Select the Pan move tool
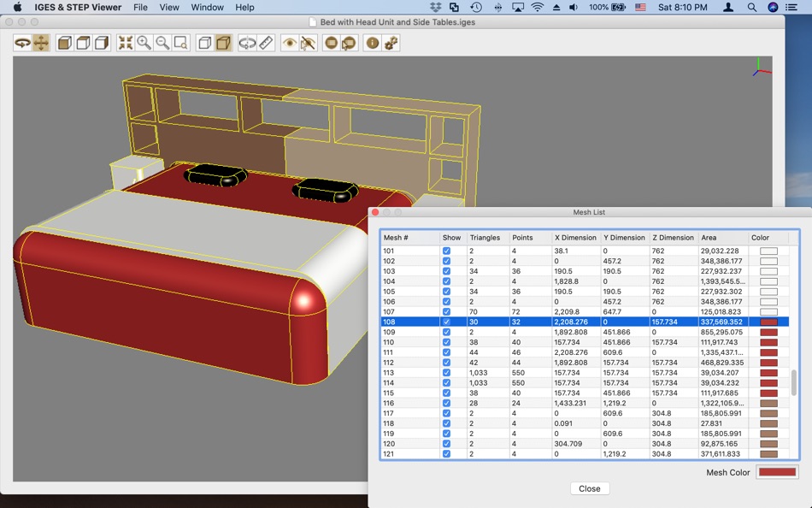Screen dimensions: 812x508 pyautogui.click(x=41, y=43)
